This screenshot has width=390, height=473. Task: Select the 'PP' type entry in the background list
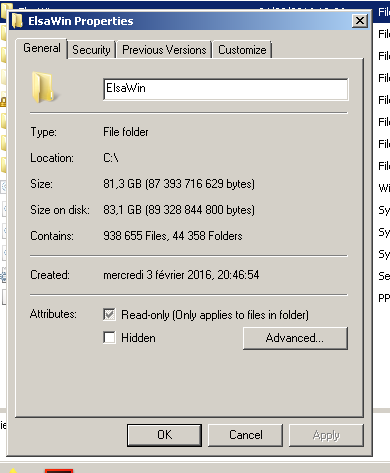(384, 298)
